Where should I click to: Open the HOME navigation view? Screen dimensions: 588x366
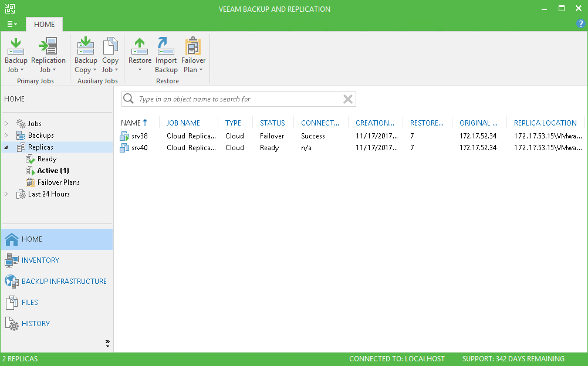pos(57,239)
